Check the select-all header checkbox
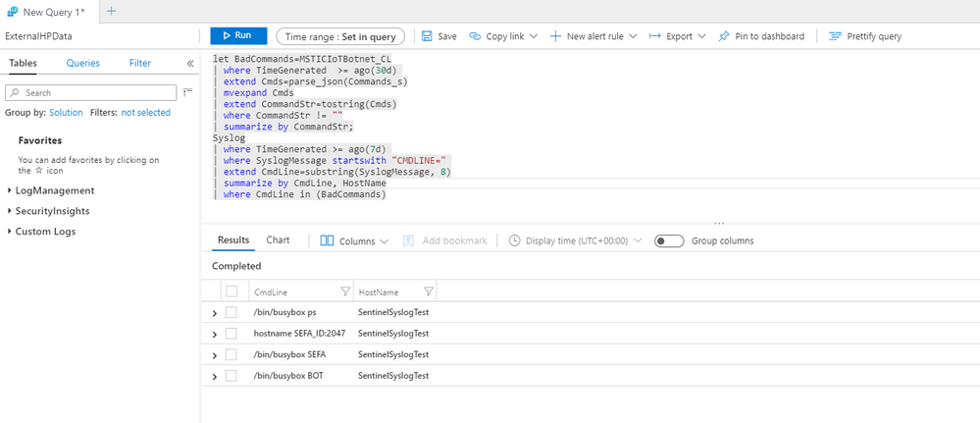The image size is (980, 423). tap(232, 291)
